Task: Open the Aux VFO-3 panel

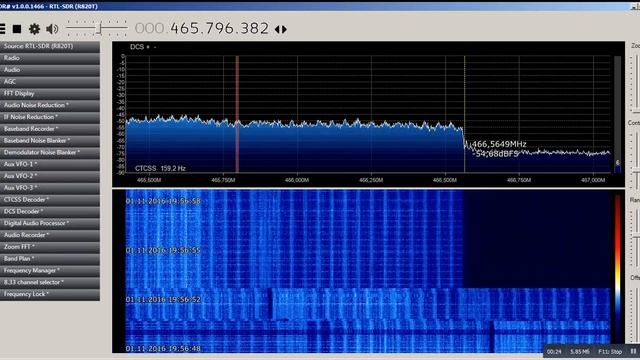Action: [x=50, y=188]
